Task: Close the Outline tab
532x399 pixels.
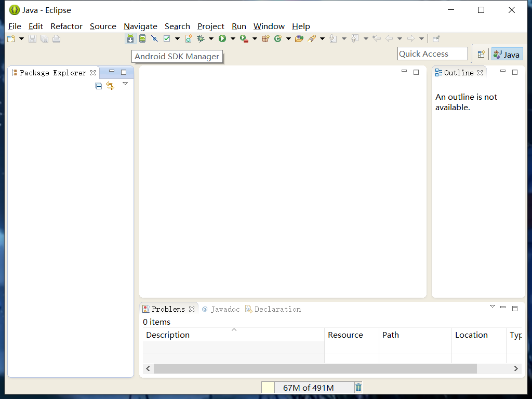Action: (480, 73)
